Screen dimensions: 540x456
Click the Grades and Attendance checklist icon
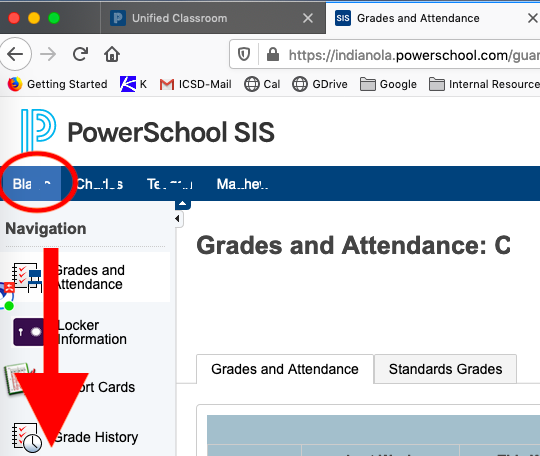pyautogui.click(x=27, y=277)
